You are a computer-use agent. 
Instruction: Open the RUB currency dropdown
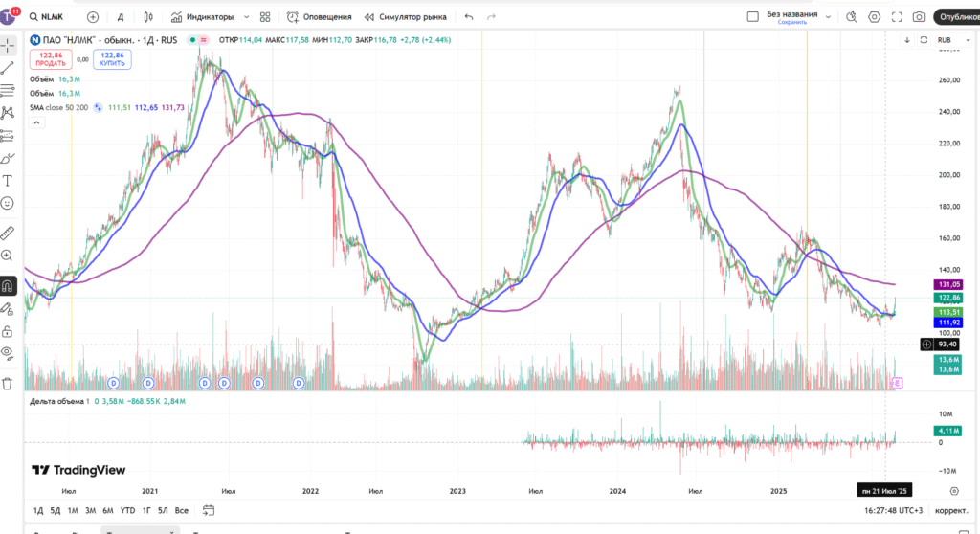(953, 40)
